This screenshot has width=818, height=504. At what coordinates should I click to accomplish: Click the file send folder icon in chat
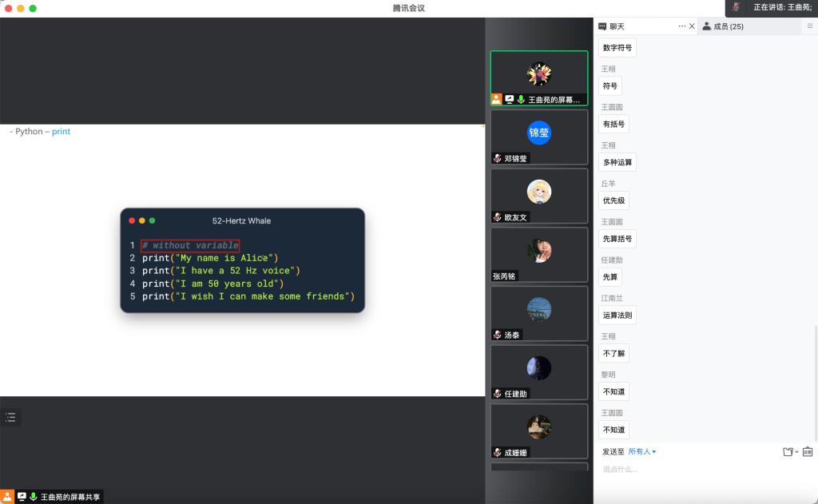[x=788, y=452]
